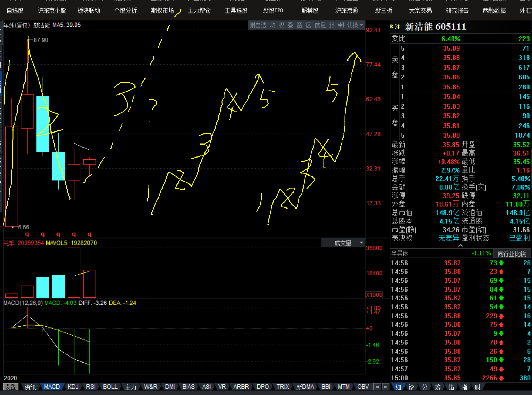Click the 同行业比较 button

511,254
